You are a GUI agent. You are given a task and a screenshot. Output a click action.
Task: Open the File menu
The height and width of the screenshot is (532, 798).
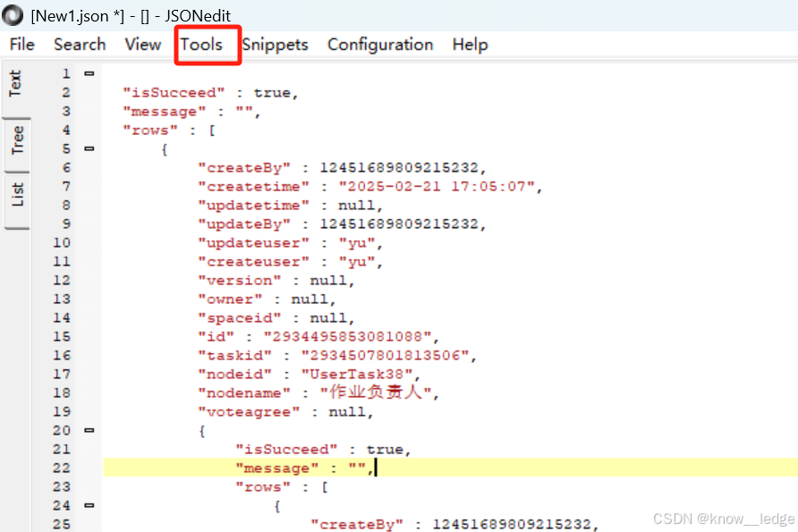coord(21,44)
